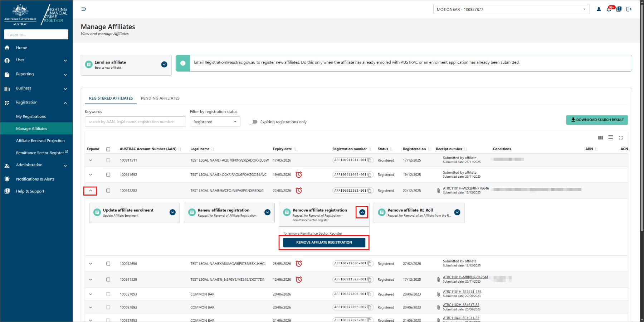Open Affiliate Renewal Projection in sidebar

[x=40, y=141]
